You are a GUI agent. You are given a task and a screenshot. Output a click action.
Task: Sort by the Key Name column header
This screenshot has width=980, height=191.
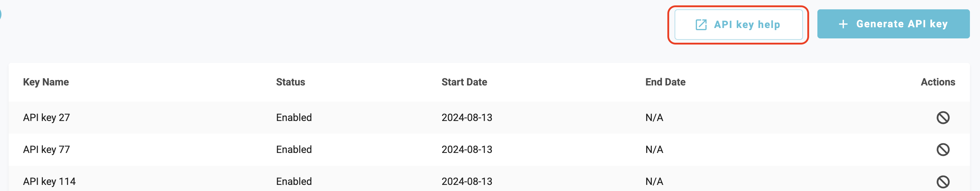[46, 82]
